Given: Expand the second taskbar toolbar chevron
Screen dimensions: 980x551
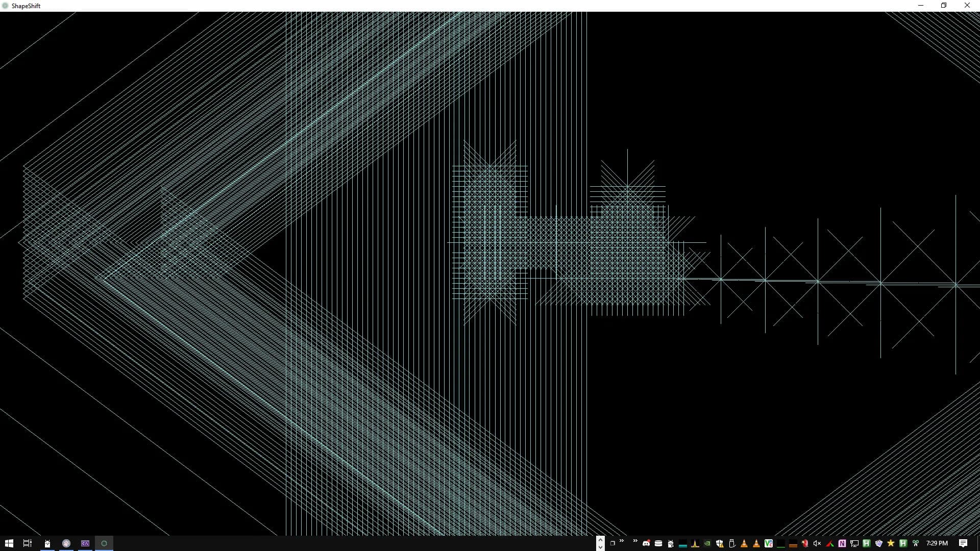Looking at the screenshot, I should [x=635, y=541].
